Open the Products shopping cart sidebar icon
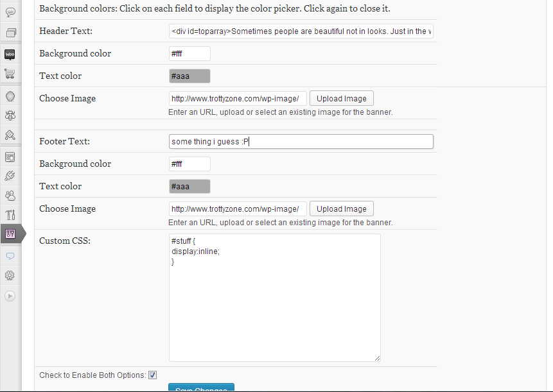Image resolution: width=553 pixels, height=392 pixels. point(10,74)
